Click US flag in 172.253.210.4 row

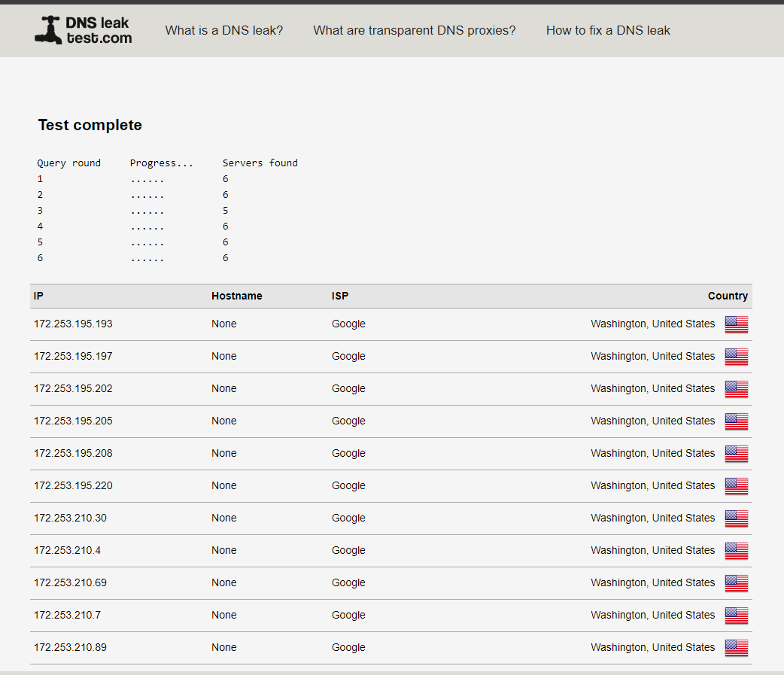(737, 551)
